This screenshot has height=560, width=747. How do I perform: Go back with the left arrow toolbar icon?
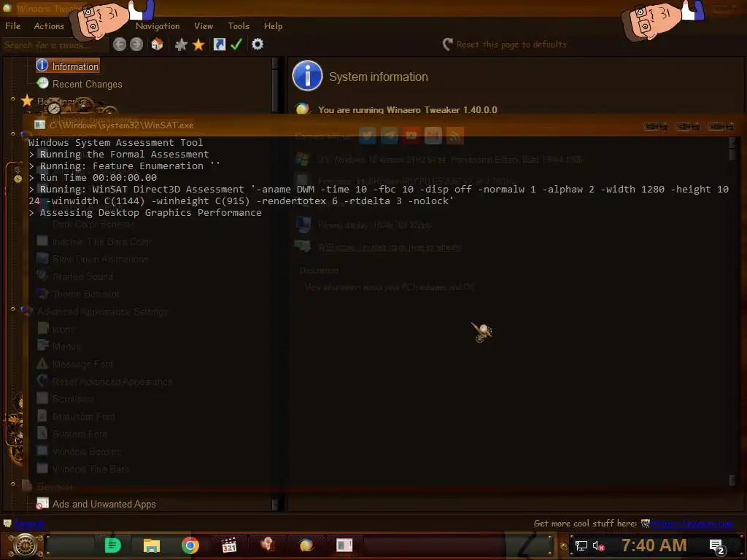(x=120, y=44)
